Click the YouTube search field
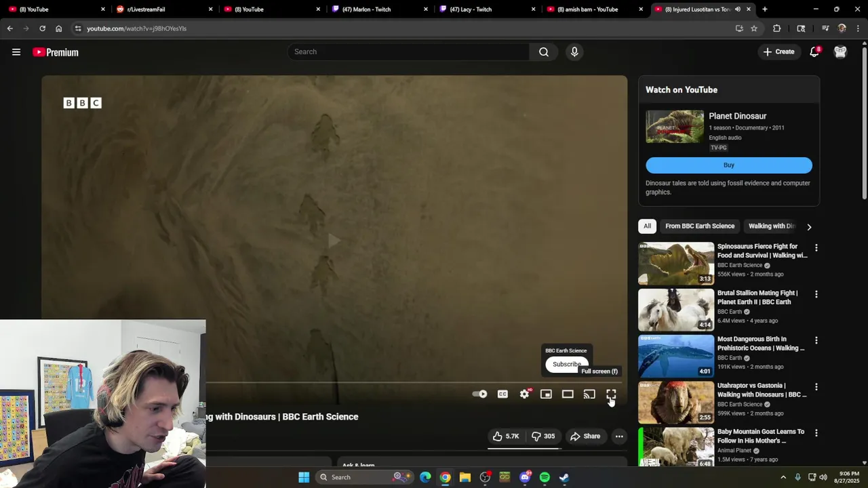 409,52
